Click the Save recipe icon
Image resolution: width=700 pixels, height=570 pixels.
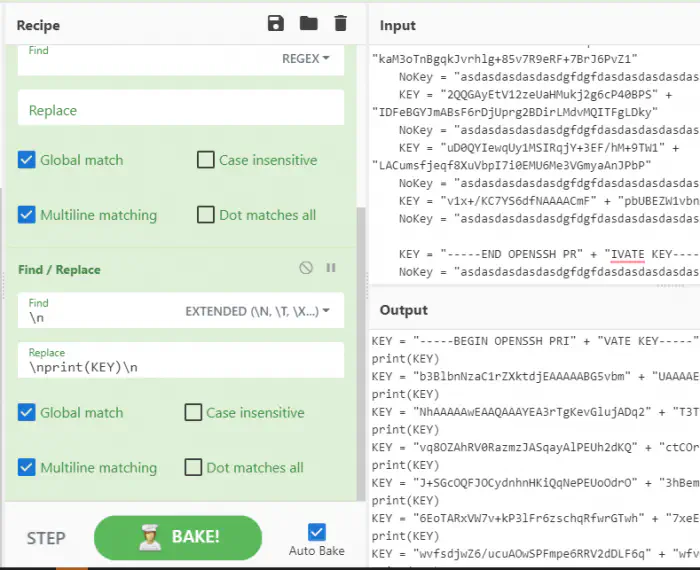(x=276, y=24)
